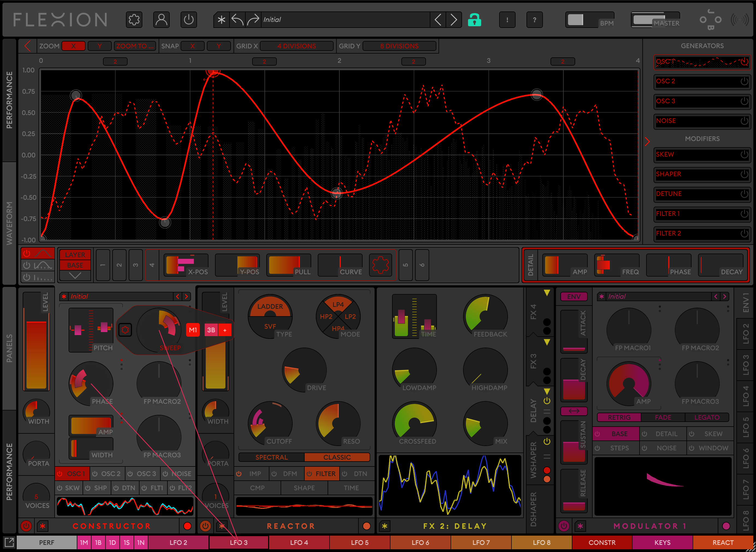Enable the DETUNE modifier
Viewport: 756px width, 552px height.
point(744,194)
